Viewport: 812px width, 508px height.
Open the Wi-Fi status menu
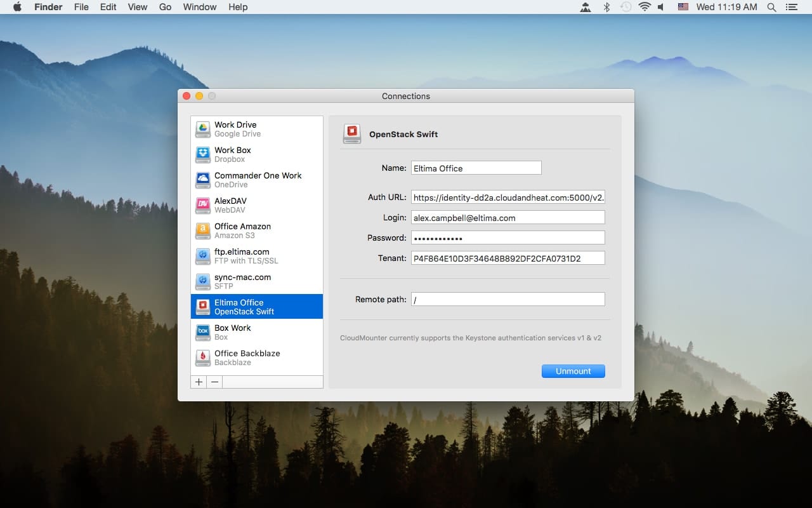pyautogui.click(x=645, y=7)
